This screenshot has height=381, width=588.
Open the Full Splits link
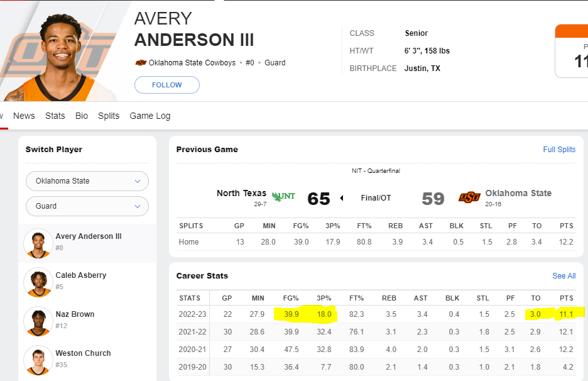click(x=559, y=150)
